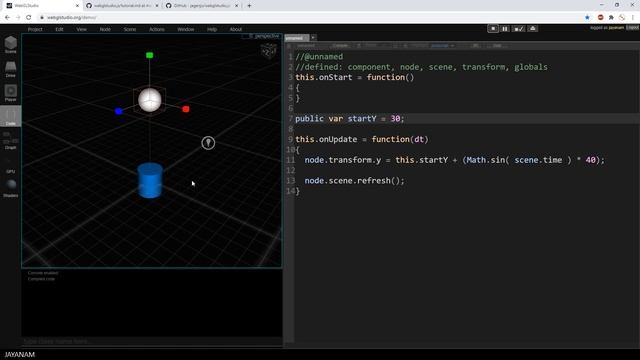Select the green Y-axis gizmo handle
Screen dimensions: 640x360
click(149, 55)
